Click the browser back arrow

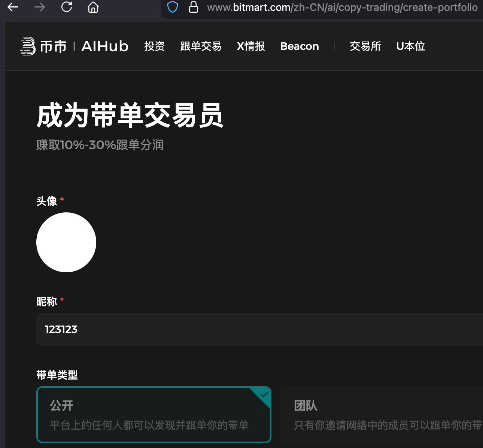[x=13, y=7]
